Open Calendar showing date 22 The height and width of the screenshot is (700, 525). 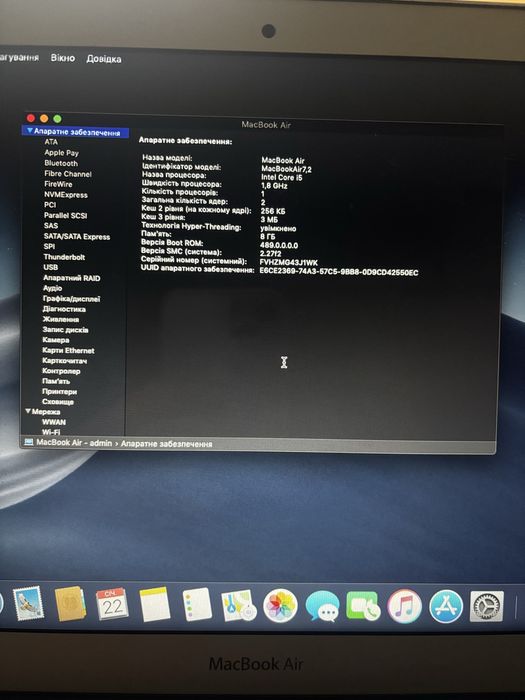112,604
